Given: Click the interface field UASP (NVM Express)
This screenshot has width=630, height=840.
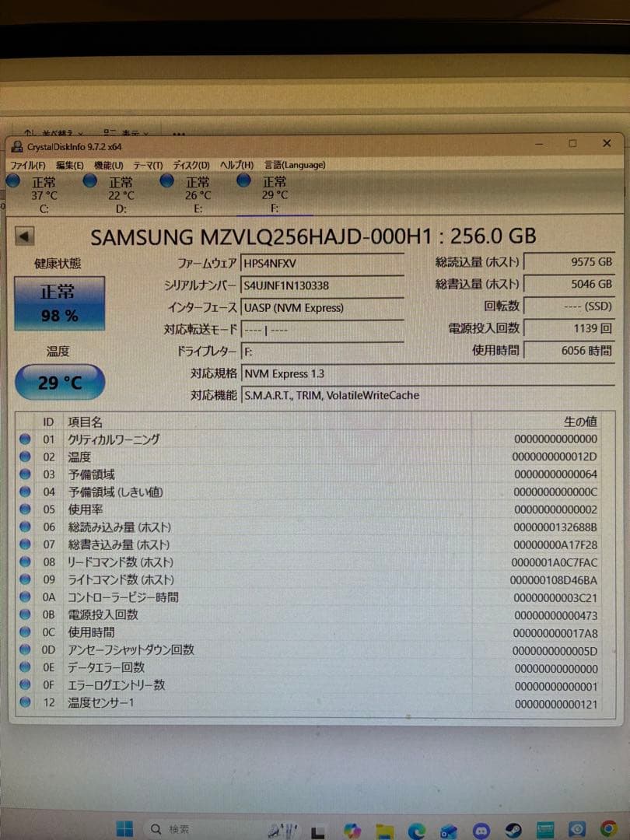Looking at the screenshot, I should point(322,307).
